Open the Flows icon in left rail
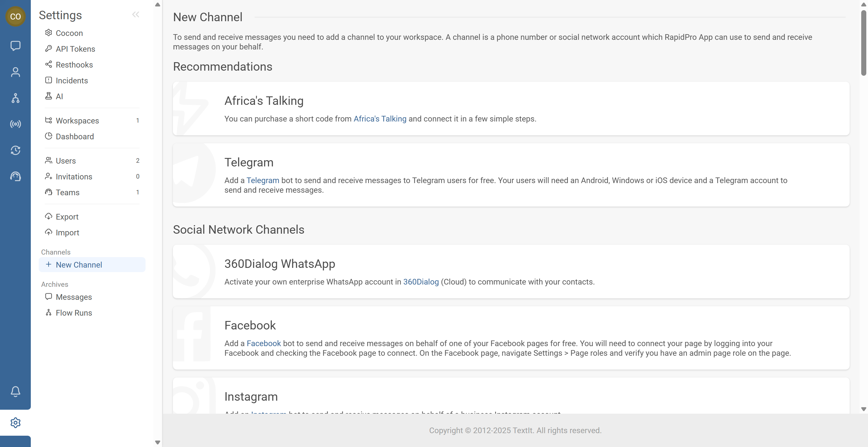This screenshot has width=868, height=447. click(x=16, y=98)
